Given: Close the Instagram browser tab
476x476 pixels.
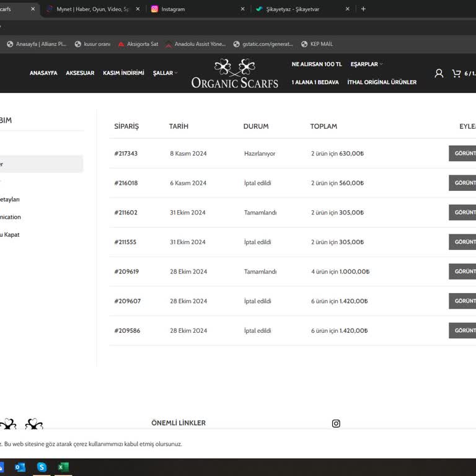Looking at the screenshot, I should pyautogui.click(x=242, y=9).
